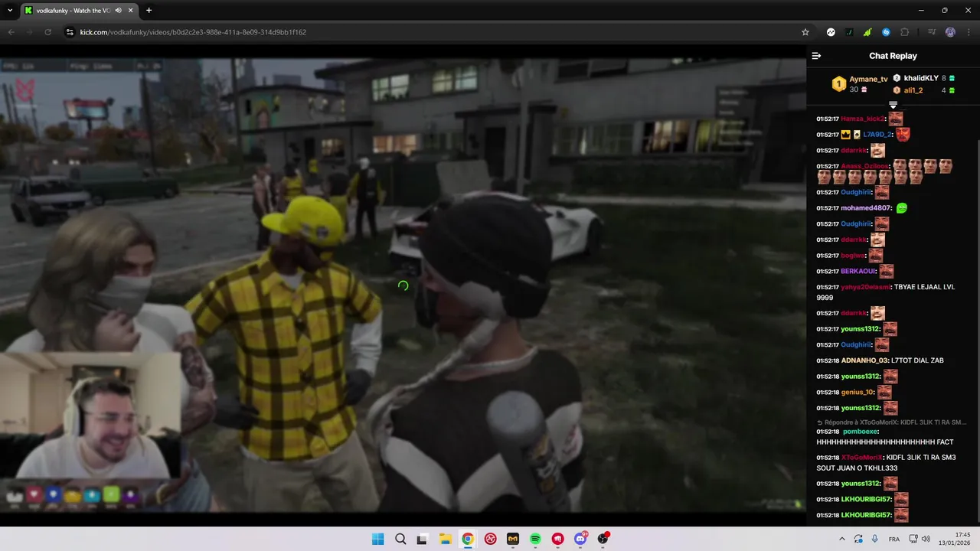Screen dimensions: 980x551
Task: Open the Chrome extensions puzzle menu
Action: (x=905, y=32)
